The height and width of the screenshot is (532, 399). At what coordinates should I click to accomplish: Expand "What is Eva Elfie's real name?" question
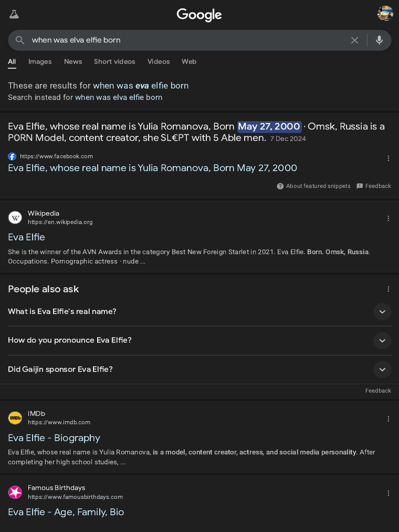[x=382, y=312]
